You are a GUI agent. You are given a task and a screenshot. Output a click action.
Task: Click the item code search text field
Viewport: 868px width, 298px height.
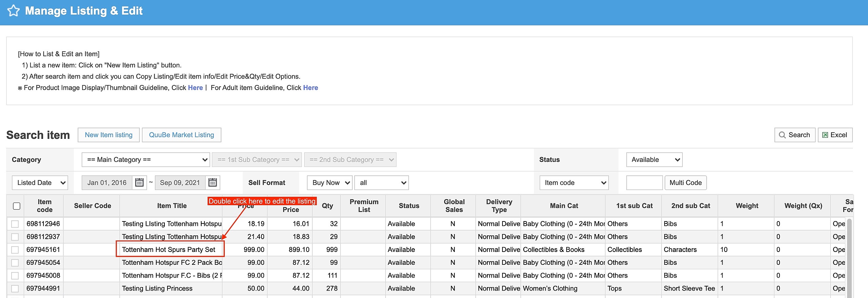[x=644, y=183]
